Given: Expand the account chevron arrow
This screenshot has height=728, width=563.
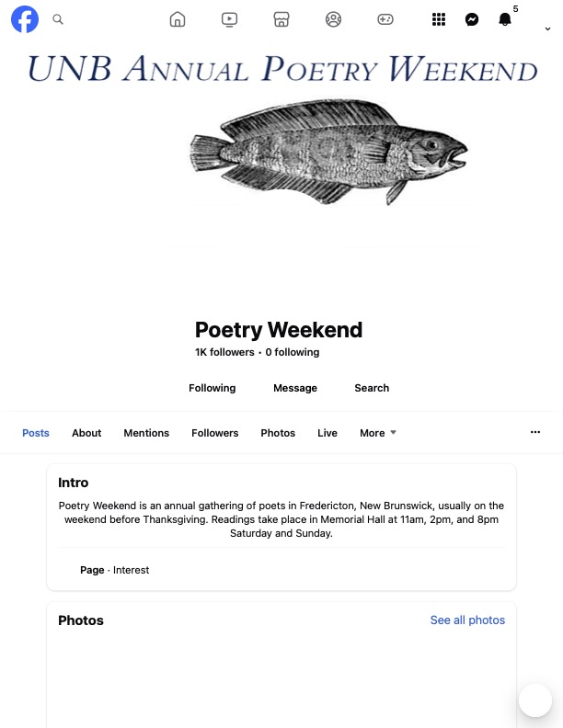Looking at the screenshot, I should pos(547,28).
